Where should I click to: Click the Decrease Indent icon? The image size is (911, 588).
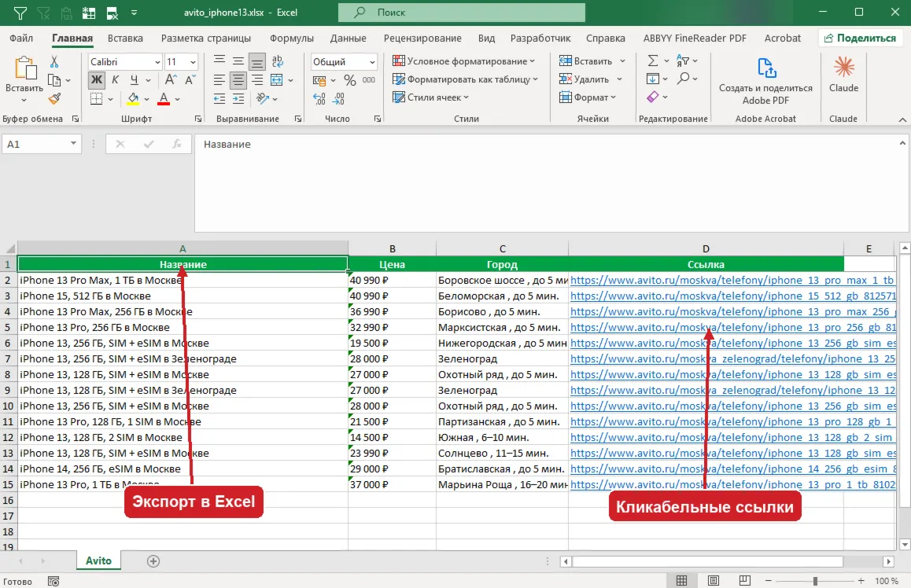pos(219,99)
